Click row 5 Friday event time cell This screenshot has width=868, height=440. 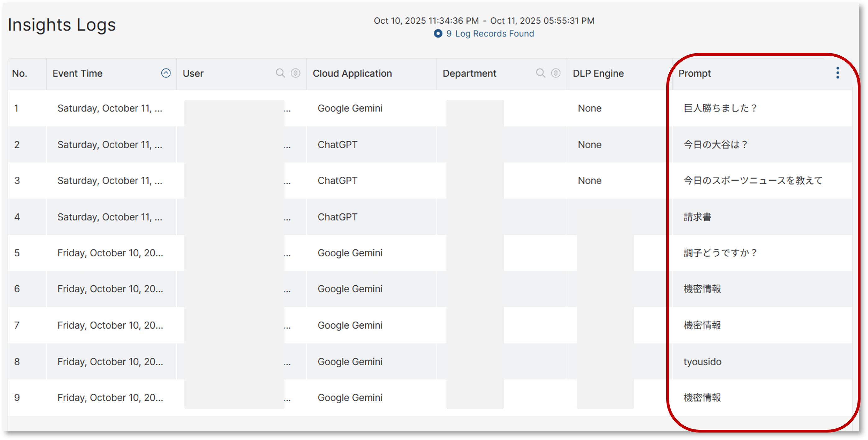pos(110,253)
